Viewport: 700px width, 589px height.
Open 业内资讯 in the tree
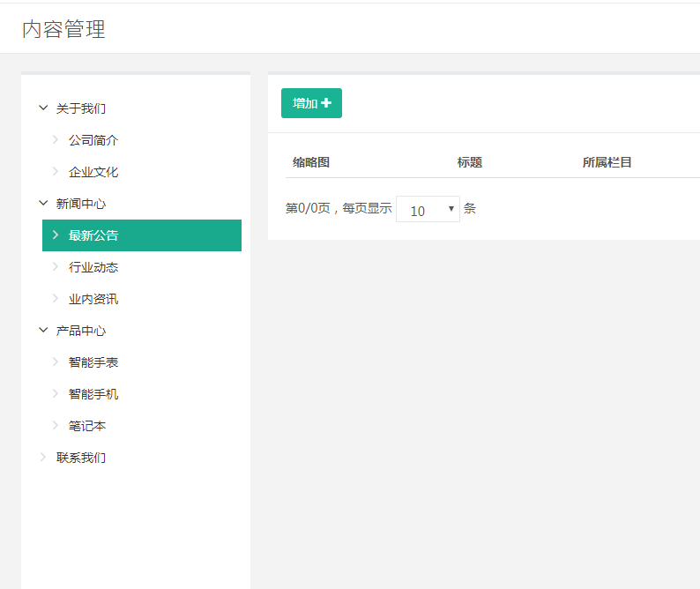pyautogui.click(x=93, y=299)
